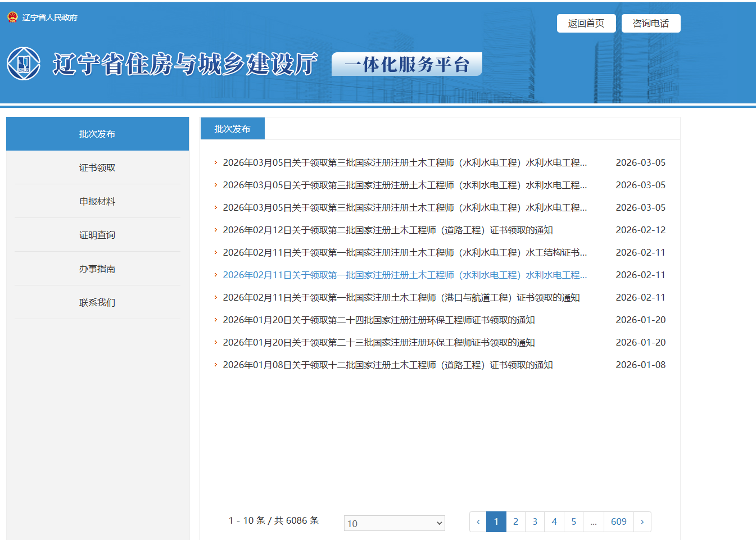Open the page size selector showing 10
756x540 pixels.
(x=394, y=523)
